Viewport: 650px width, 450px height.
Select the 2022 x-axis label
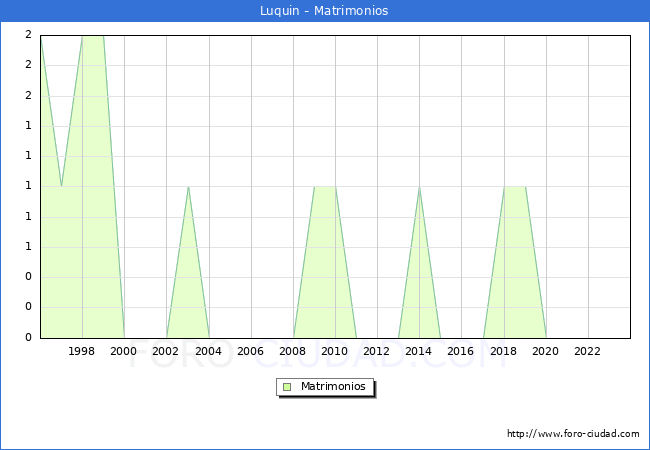click(587, 351)
